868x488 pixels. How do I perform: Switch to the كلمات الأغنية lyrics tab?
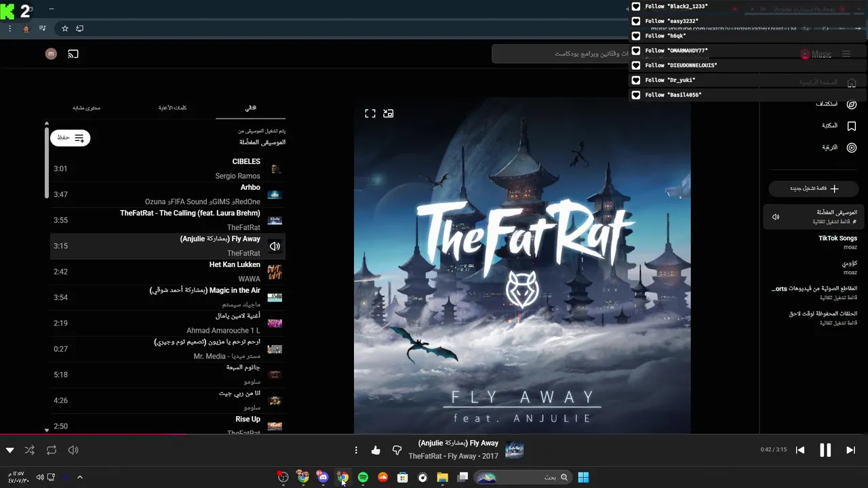coord(173,108)
